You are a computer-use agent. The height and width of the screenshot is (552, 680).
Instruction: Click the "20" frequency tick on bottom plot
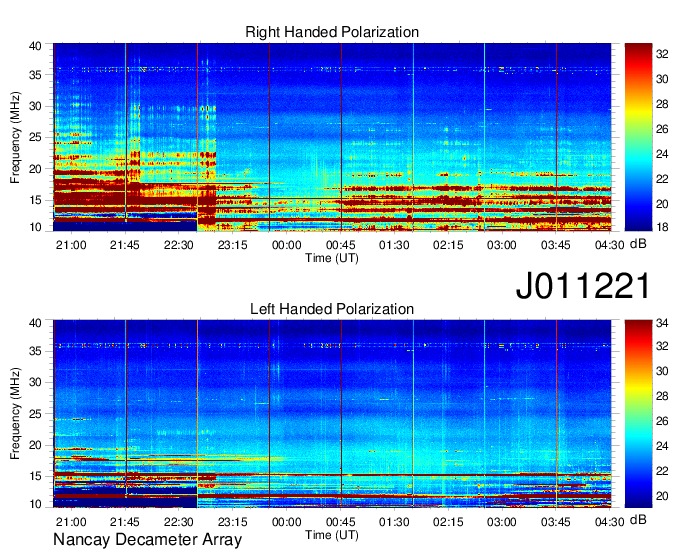tap(35, 445)
